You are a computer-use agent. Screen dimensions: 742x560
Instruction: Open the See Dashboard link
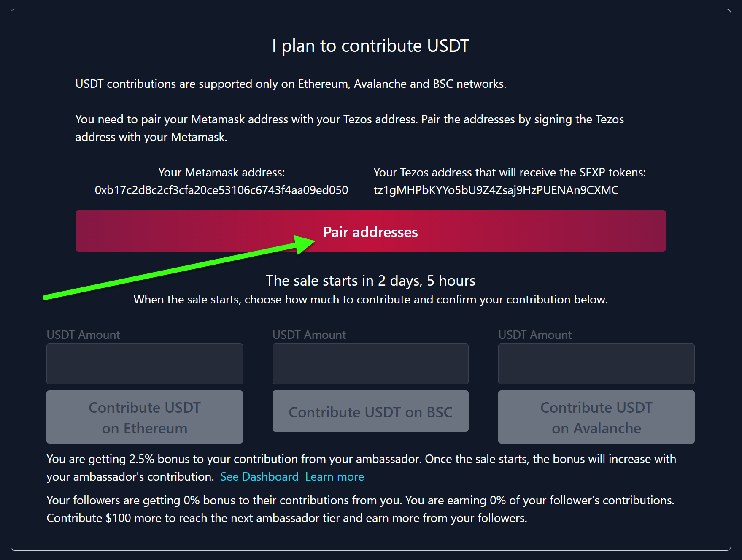click(x=259, y=476)
